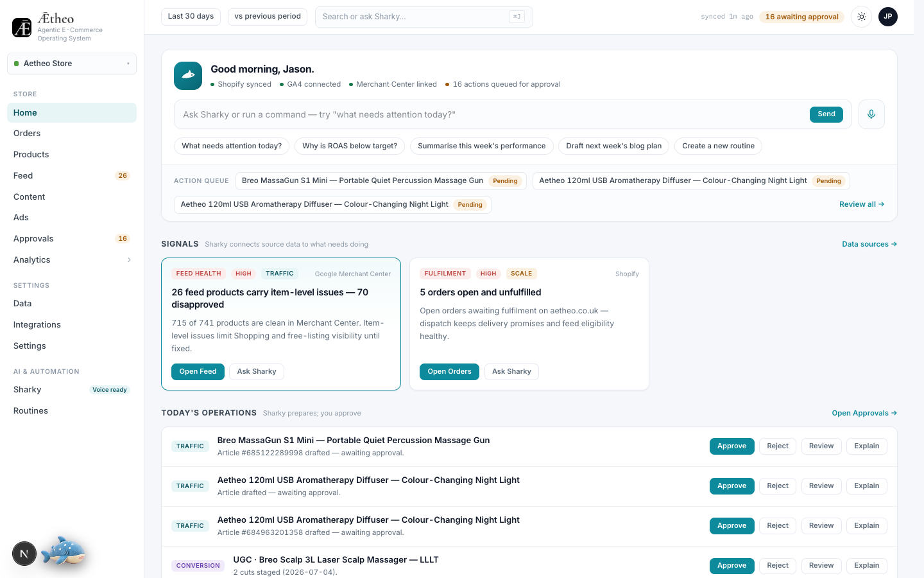Toggle the light/dark theme sun icon
Viewport: 924px width, 578px height.
pyautogui.click(x=862, y=17)
